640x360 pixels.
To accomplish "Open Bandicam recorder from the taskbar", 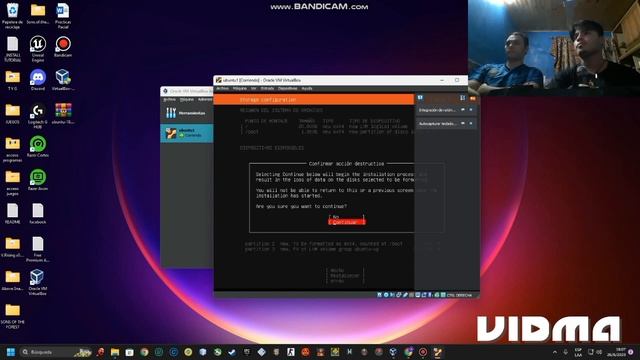I will coord(423,352).
